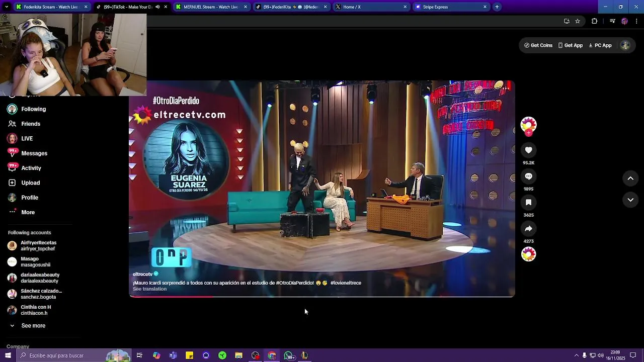Mute the TikTok tab via speaker icon

pos(157,7)
